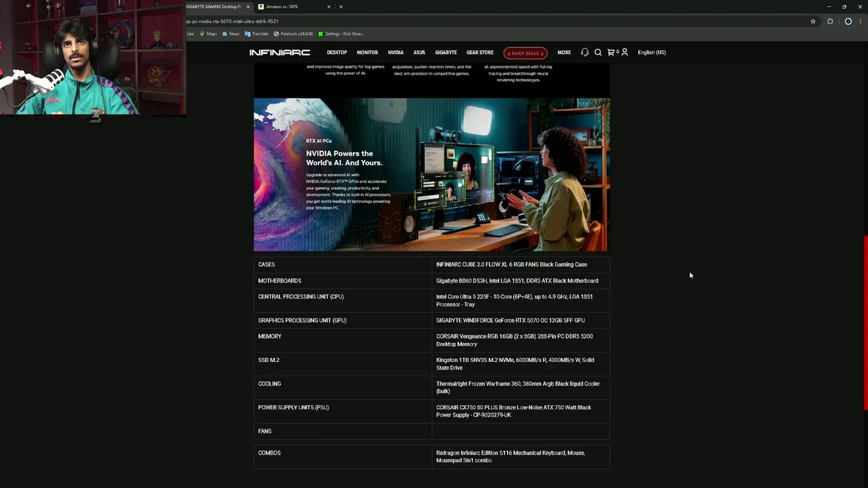Screen dimensions: 868x488
Task: Click the CENTRAL PROCESSING UNIT (CPU) label
Action: pos(301,297)
